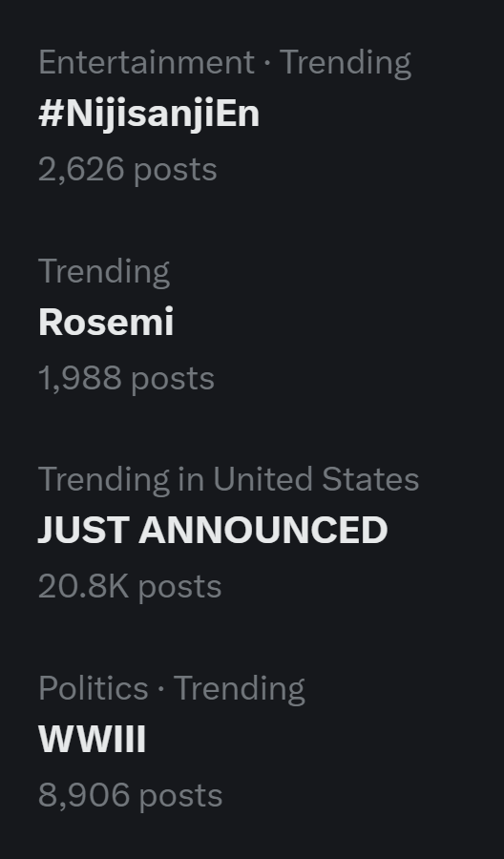Click the United States text in trend label
The image size is (504, 859).
point(316,479)
